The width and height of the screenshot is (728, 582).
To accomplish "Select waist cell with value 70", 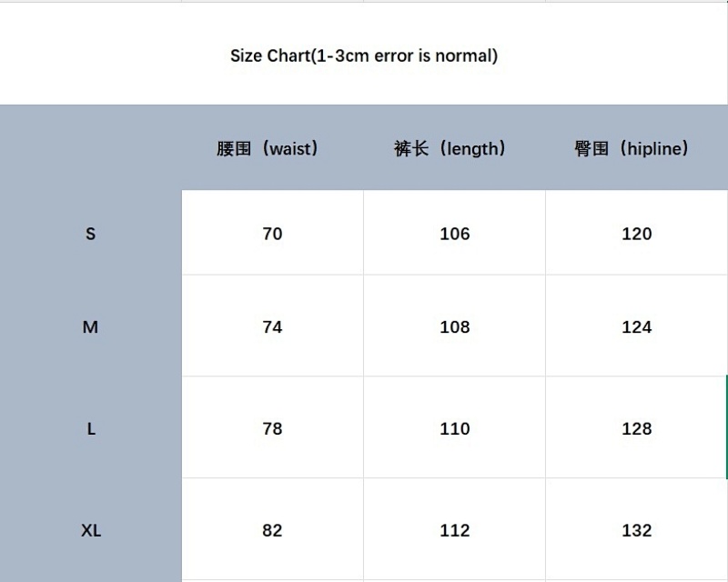I will [272, 233].
